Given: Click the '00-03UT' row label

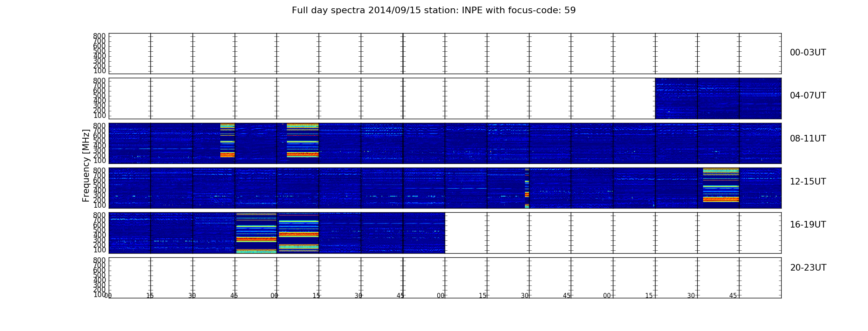Looking at the screenshot, I should point(808,53).
